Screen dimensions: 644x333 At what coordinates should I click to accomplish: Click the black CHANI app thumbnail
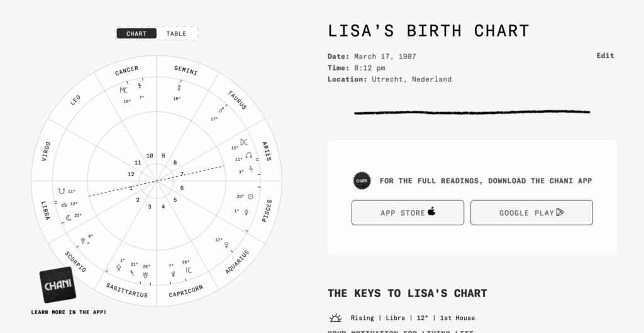click(58, 286)
